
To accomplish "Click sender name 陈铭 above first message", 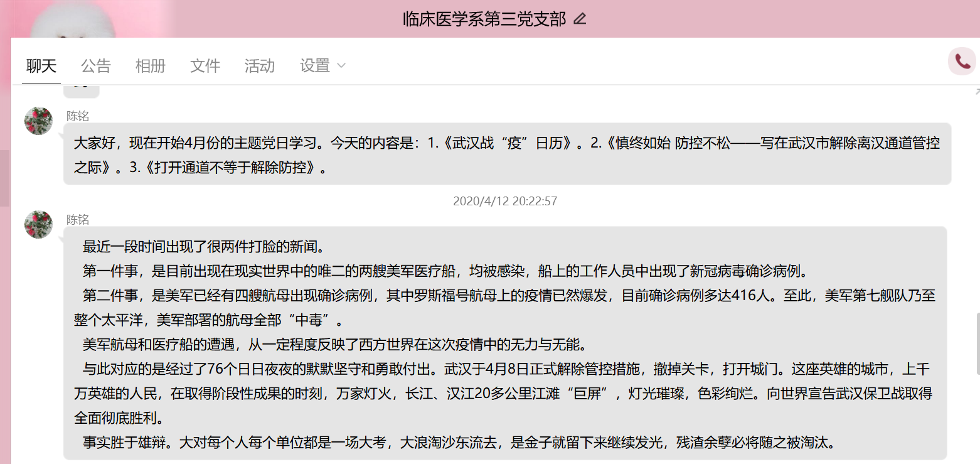I will 78,116.
